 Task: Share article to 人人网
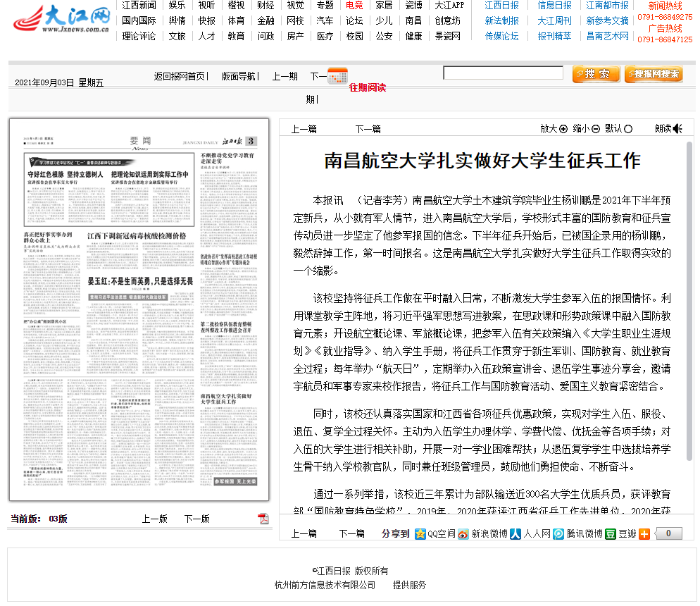530,533
